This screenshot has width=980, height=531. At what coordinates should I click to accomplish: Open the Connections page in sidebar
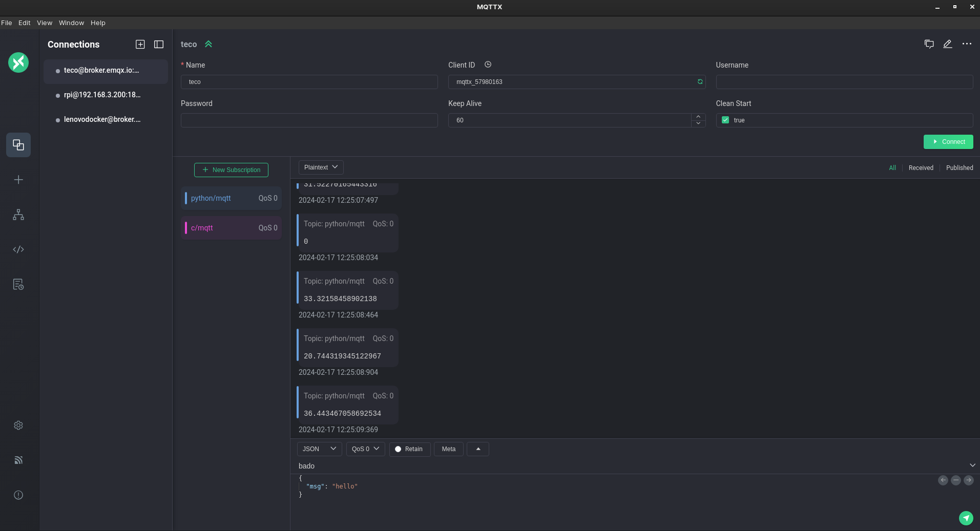pyautogui.click(x=18, y=145)
